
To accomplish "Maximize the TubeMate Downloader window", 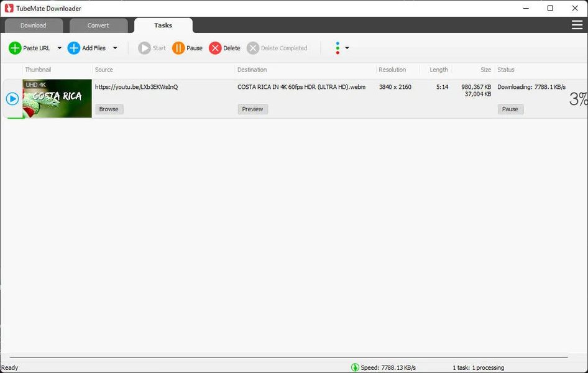I will [550, 8].
